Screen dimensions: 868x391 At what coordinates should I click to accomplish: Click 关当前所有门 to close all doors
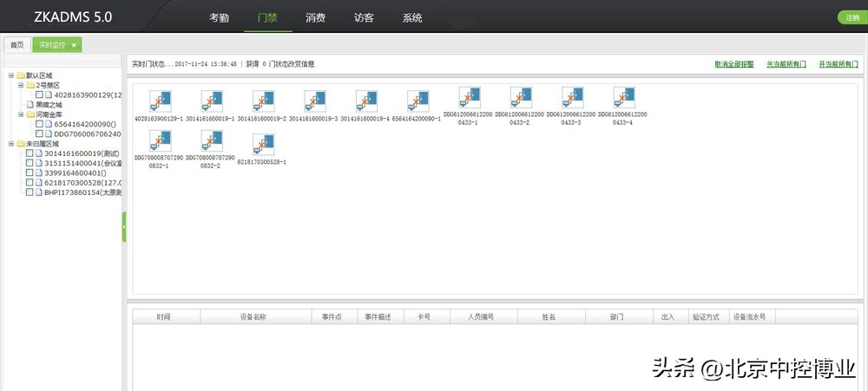click(x=786, y=64)
